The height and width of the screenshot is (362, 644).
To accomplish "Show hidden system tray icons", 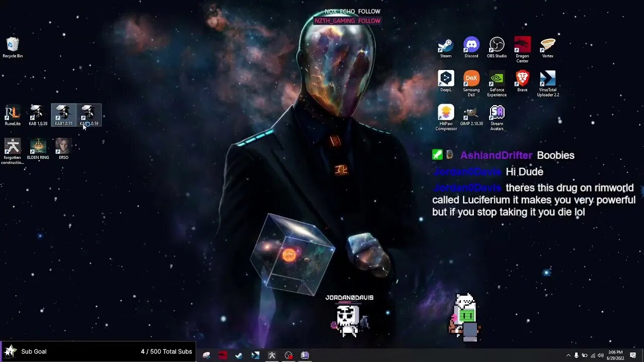I will tap(568, 355).
